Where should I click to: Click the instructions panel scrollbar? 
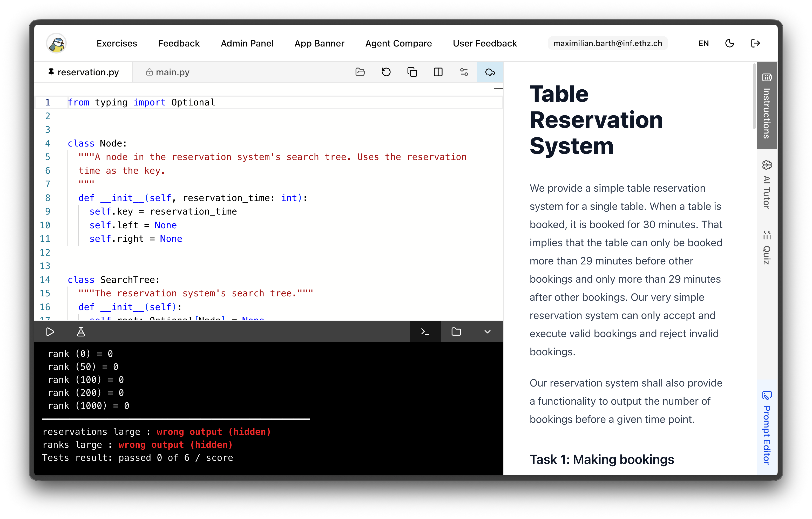(x=754, y=96)
